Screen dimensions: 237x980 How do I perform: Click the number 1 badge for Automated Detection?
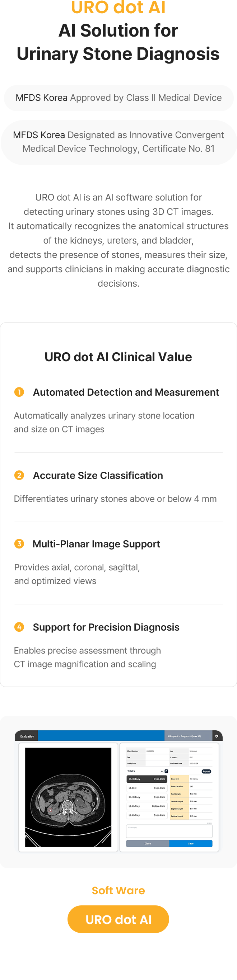coord(19,392)
